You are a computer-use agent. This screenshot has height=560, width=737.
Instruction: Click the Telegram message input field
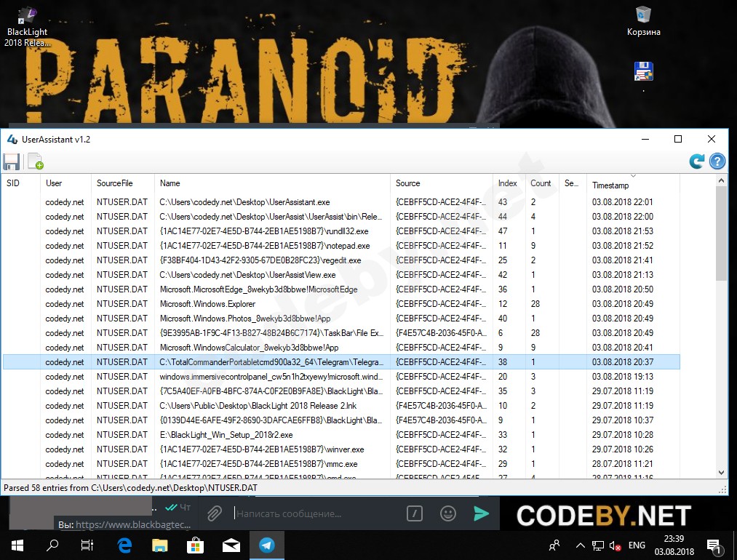click(313, 513)
